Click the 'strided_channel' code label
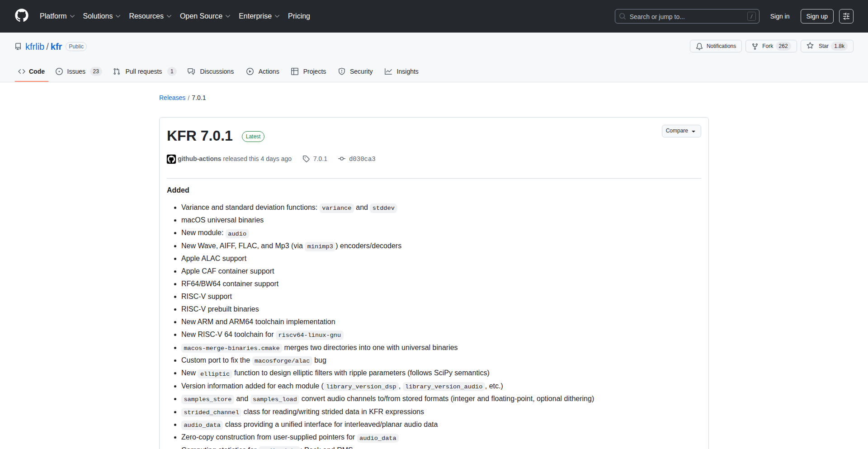The image size is (868, 449). point(212,412)
